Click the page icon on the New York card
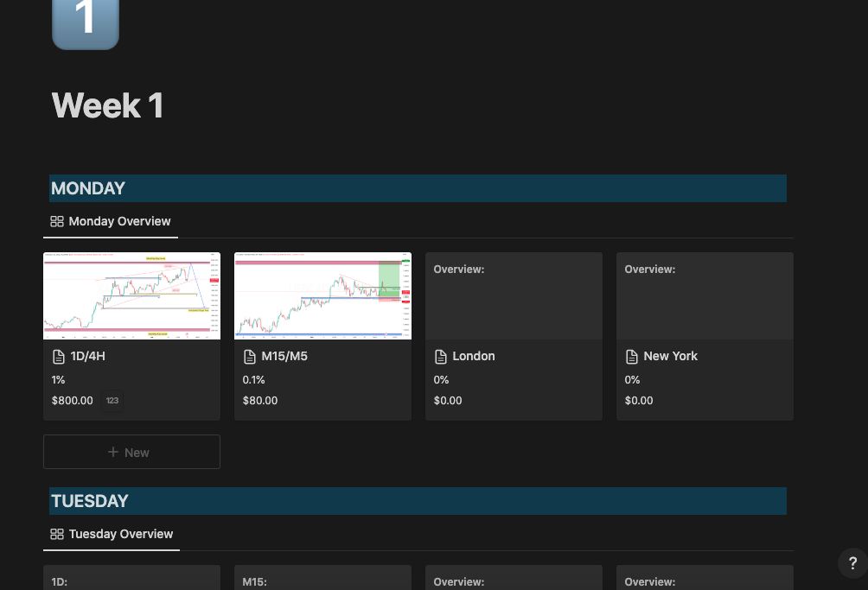 631,356
